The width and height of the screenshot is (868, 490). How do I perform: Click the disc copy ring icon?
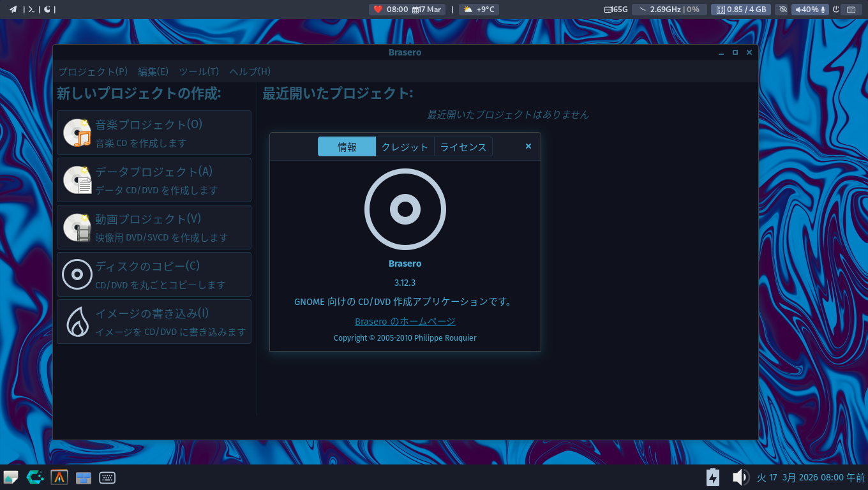[x=77, y=274]
